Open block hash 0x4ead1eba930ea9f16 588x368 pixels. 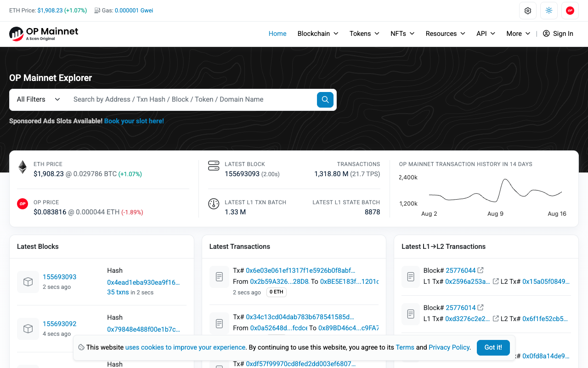[143, 282]
